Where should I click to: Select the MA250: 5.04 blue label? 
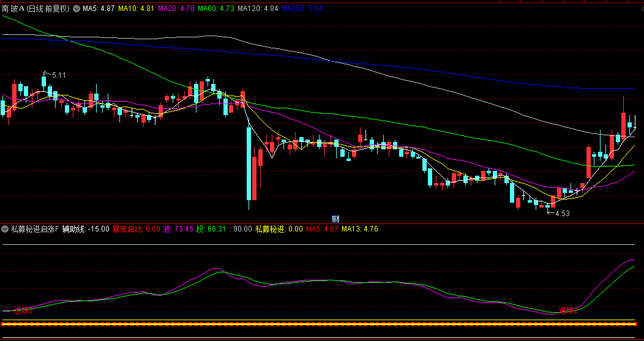302,9
